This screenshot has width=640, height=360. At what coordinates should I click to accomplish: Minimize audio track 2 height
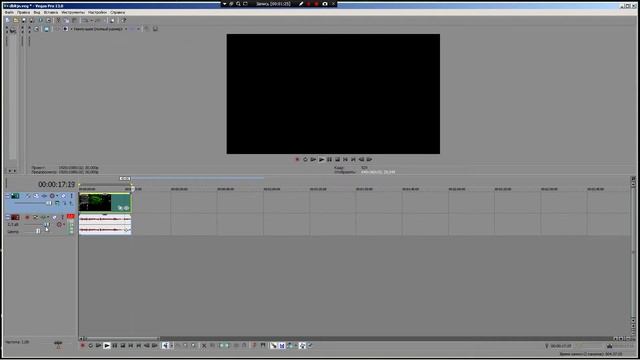click(7, 217)
